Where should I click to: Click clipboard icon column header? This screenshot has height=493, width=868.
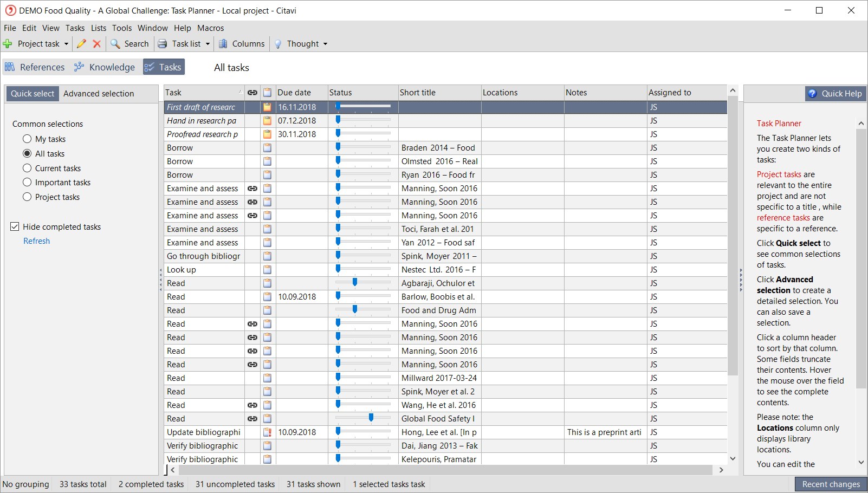coord(267,93)
